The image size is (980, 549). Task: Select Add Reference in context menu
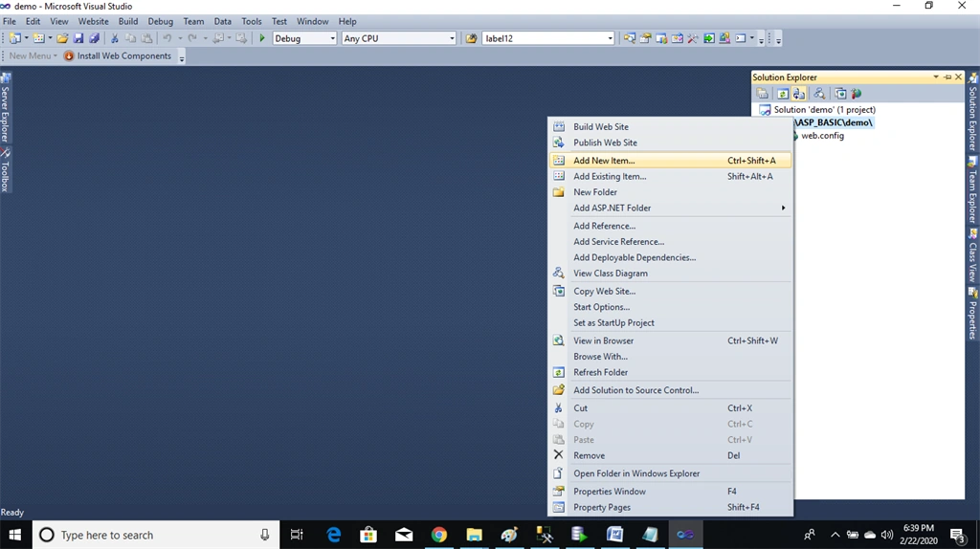pyautogui.click(x=670, y=226)
